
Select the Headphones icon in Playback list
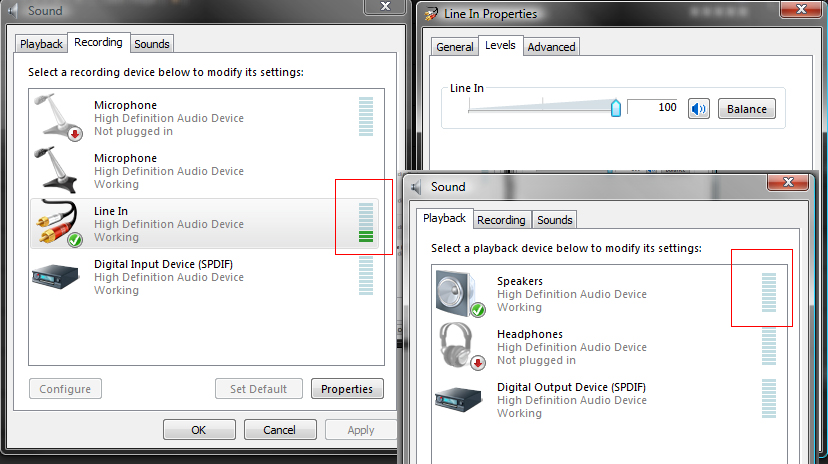click(x=462, y=346)
